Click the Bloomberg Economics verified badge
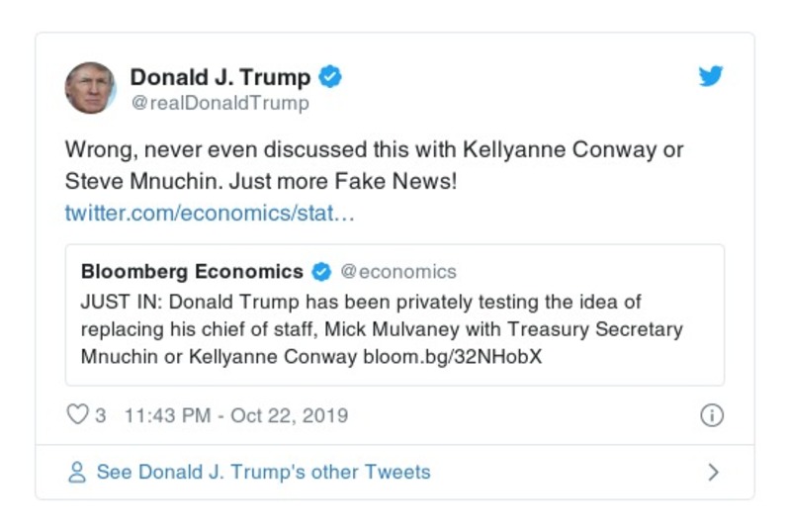 pyautogui.click(x=321, y=271)
